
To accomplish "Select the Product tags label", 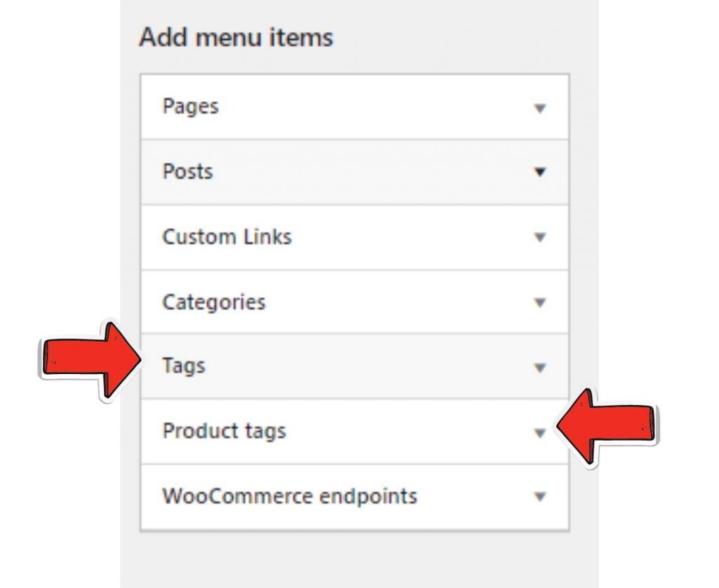I will 223,432.
